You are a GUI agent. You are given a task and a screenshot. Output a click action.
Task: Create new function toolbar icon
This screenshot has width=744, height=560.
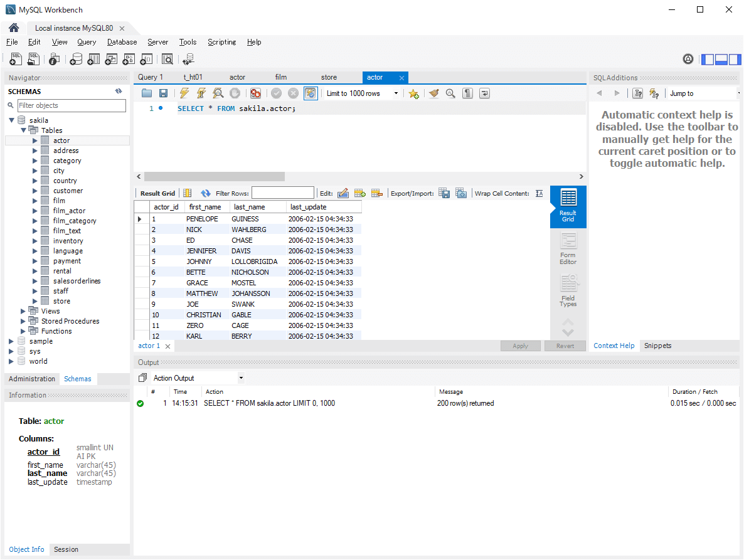(x=146, y=59)
